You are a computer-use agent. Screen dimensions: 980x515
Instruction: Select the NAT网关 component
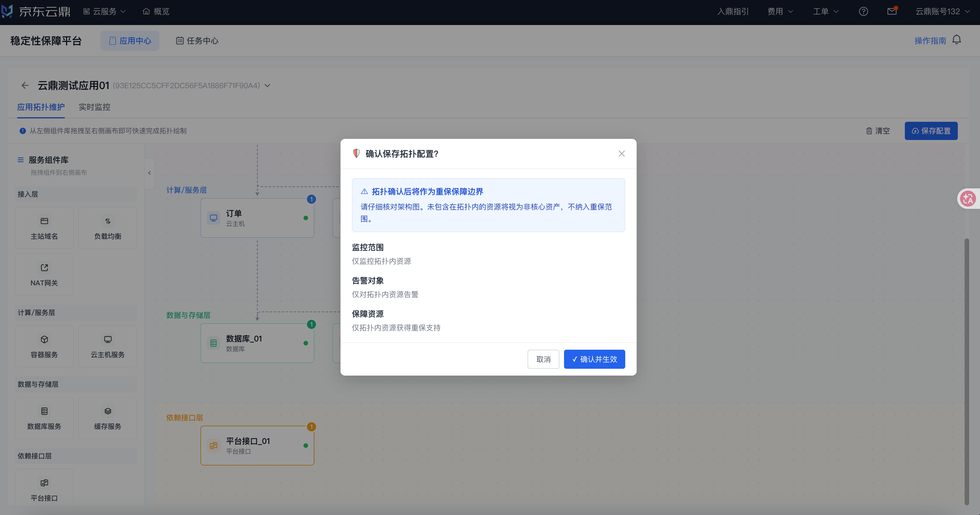point(44,274)
